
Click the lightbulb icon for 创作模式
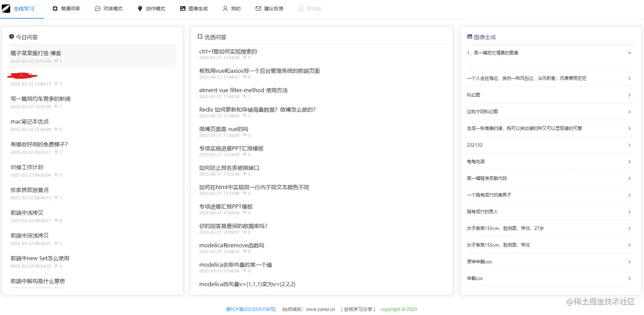coord(140,9)
